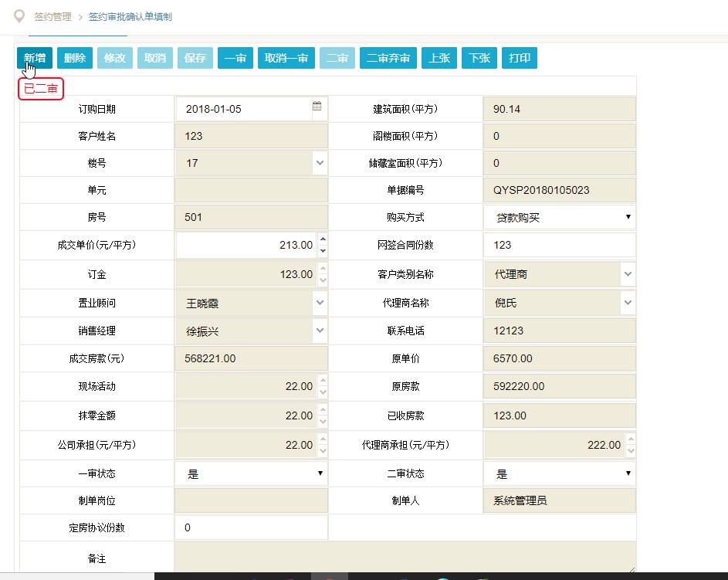
Task: Increase 成交单价 with the up arrow
Action: point(323,239)
